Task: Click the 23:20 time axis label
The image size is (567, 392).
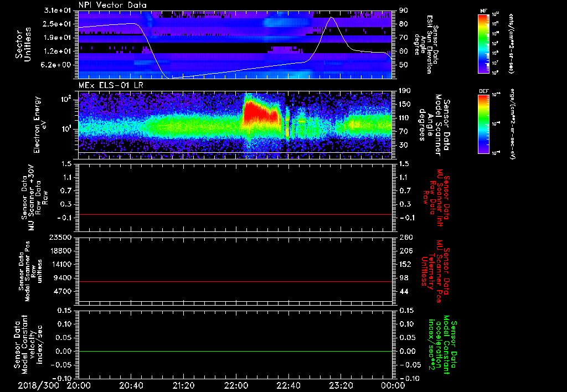Action: 341,385
